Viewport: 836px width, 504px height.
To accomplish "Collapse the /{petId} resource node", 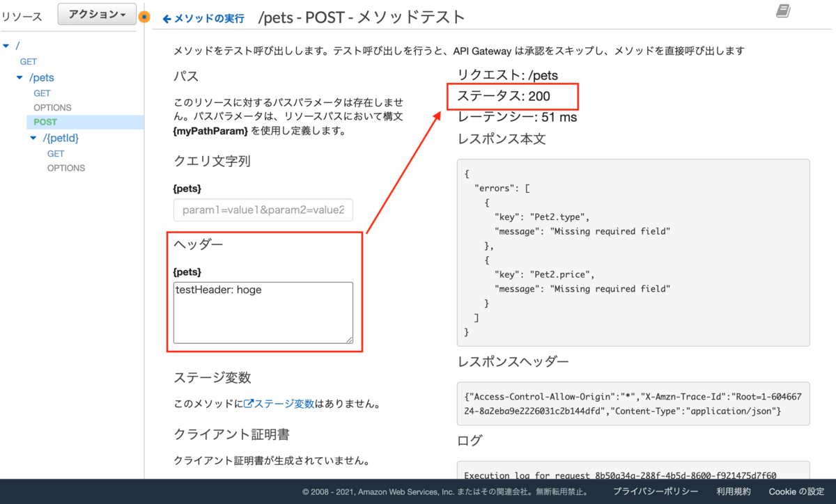I will click(34, 139).
